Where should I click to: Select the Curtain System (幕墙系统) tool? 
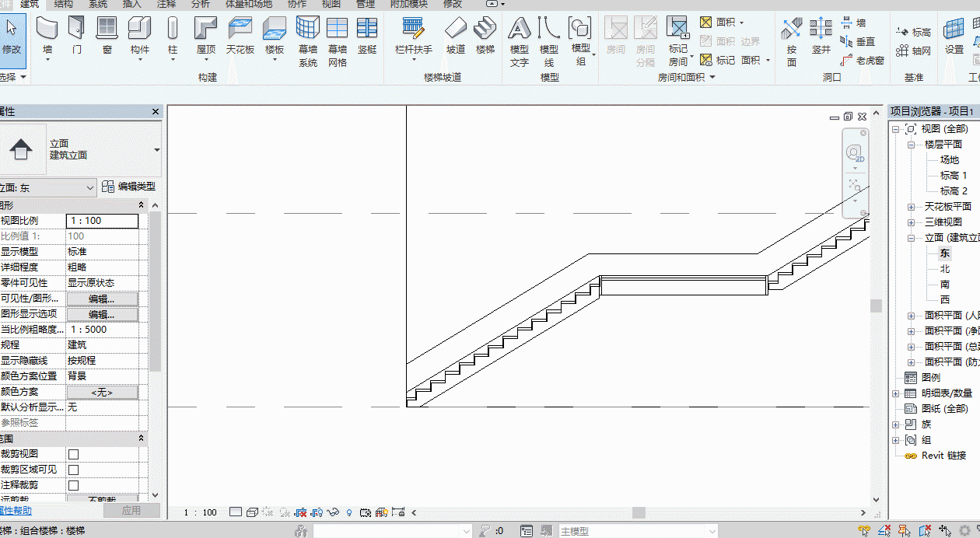click(308, 42)
